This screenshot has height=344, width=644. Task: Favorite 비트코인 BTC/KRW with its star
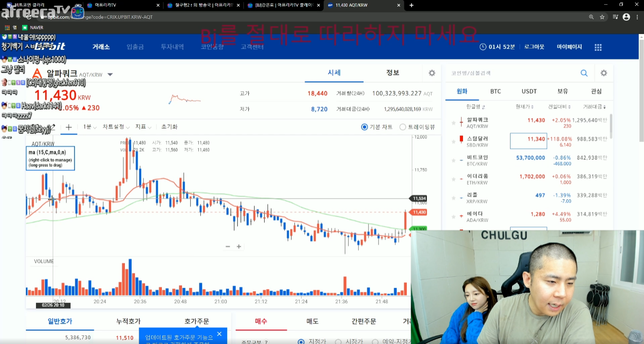453,160
